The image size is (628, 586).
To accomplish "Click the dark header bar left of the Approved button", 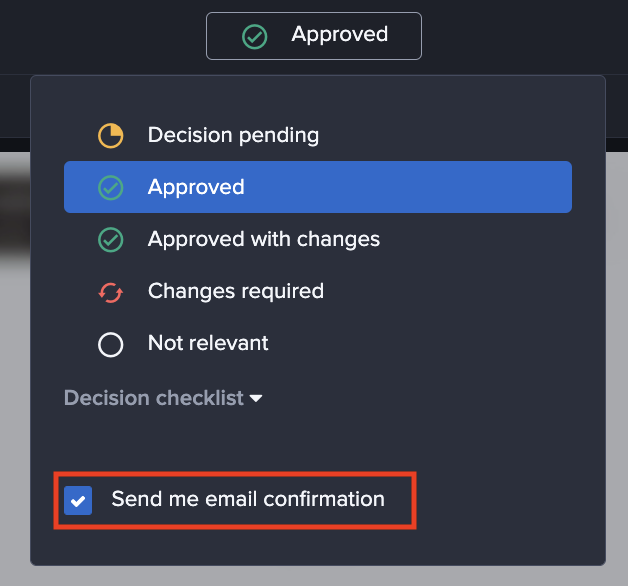I will (100, 36).
